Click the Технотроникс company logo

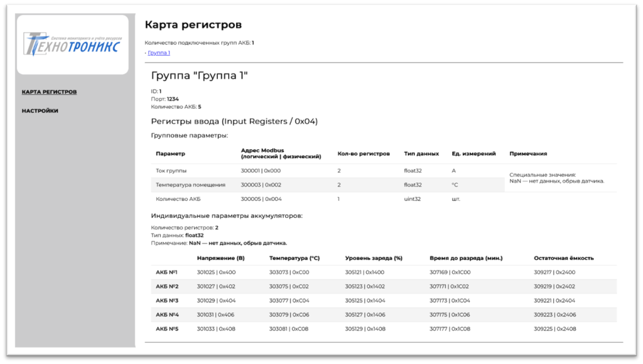tap(72, 44)
